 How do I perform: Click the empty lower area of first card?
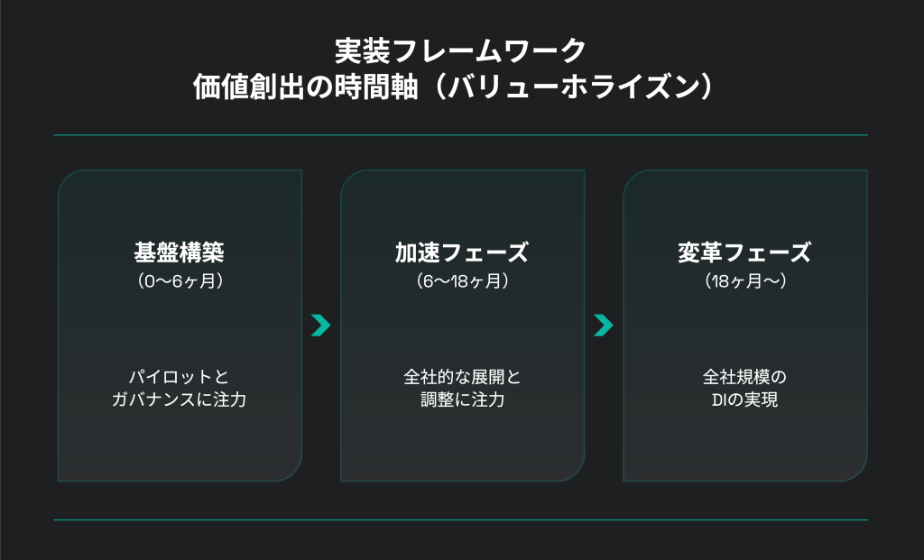coord(180,447)
